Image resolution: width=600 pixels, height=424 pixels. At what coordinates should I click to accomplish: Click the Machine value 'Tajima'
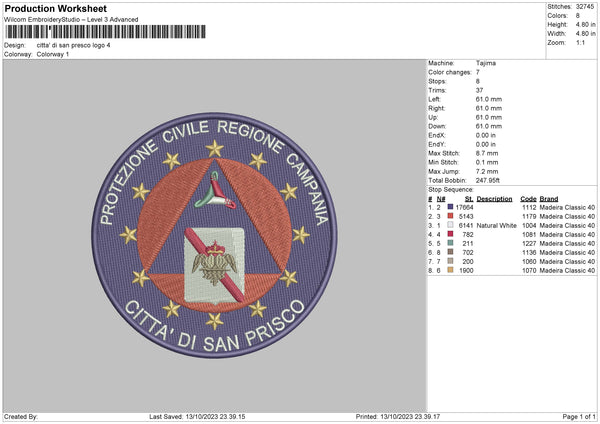pos(486,63)
